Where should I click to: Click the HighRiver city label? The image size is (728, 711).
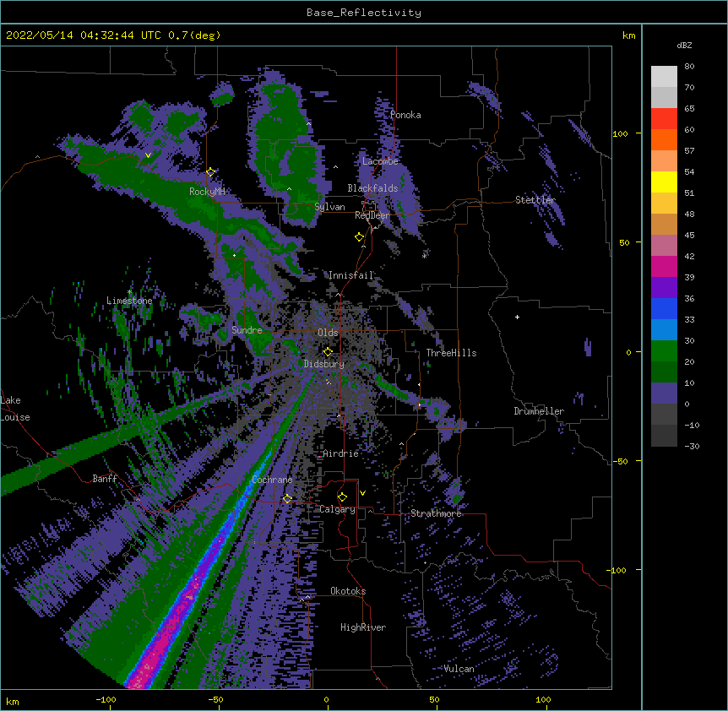coord(363,627)
